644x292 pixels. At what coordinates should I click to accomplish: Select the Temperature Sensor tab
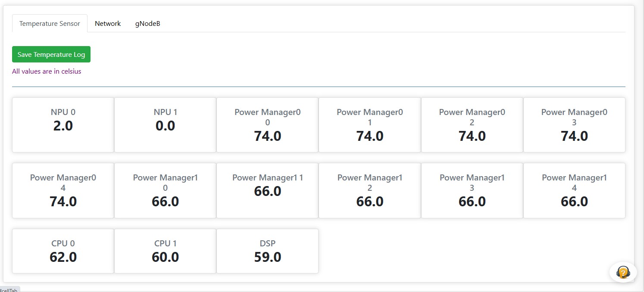[50, 23]
